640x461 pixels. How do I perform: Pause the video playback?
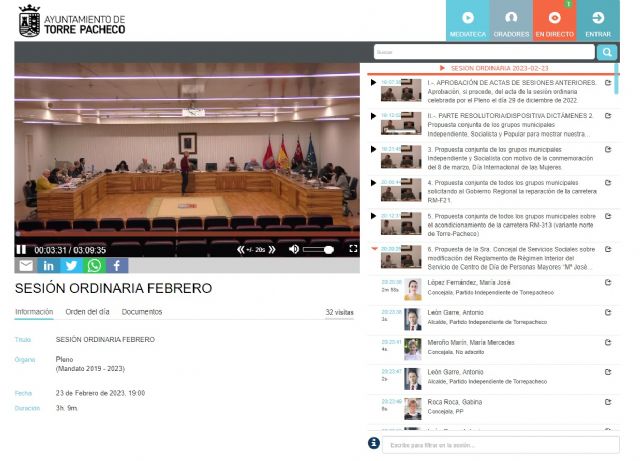pyautogui.click(x=21, y=249)
